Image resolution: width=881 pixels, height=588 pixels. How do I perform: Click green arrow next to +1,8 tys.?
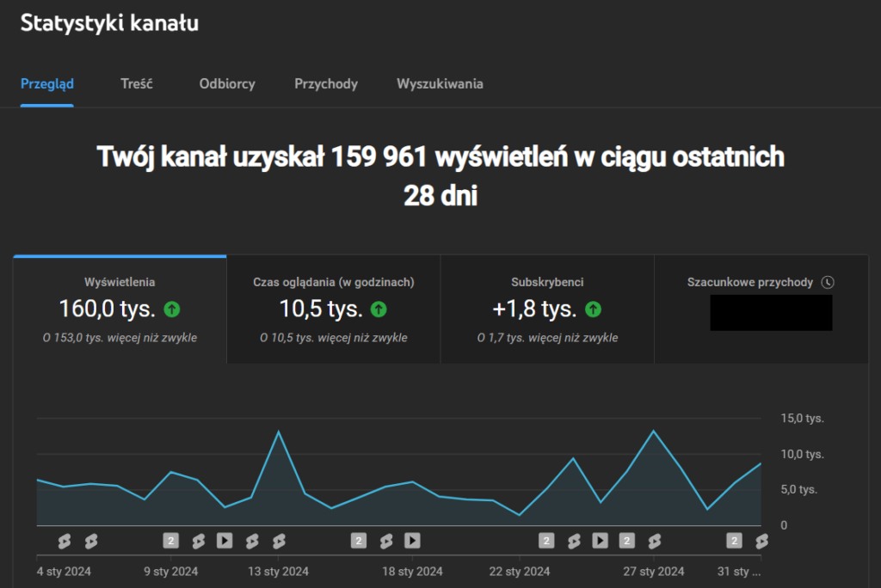coord(593,309)
